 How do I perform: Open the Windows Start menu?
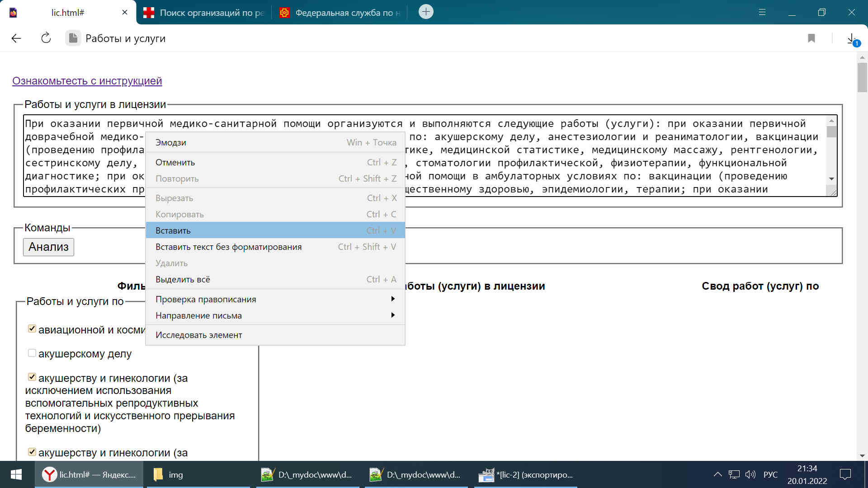pos(16,474)
